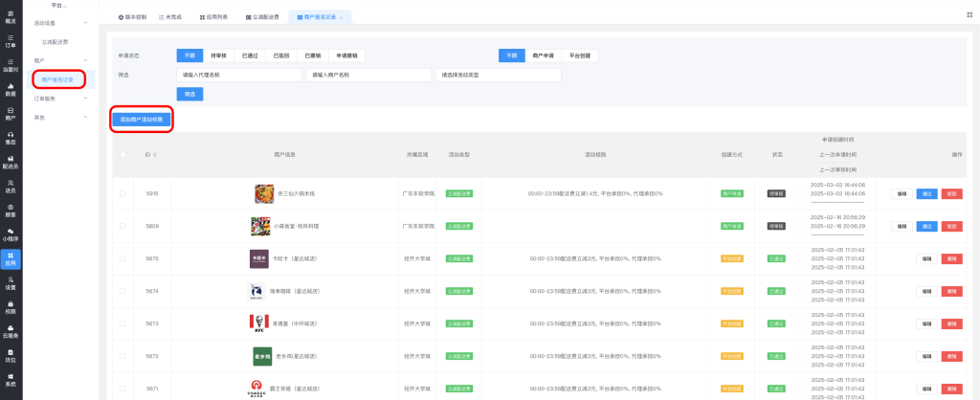Open 小程序 mini-program section in sidebar
Image resolution: width=980 pixels, height=400 pixels.
pyautogui.click(x=11, y=233)
